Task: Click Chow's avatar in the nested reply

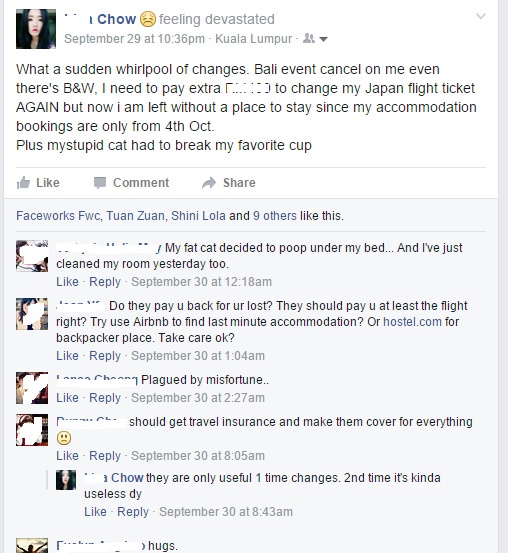Action: click(66, 480)
